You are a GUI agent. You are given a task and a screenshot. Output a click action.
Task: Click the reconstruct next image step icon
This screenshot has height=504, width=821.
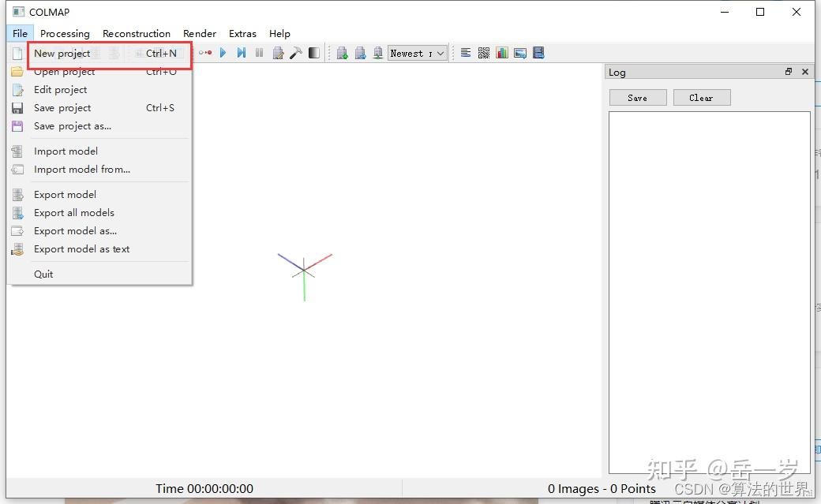[x=242, y=53]
